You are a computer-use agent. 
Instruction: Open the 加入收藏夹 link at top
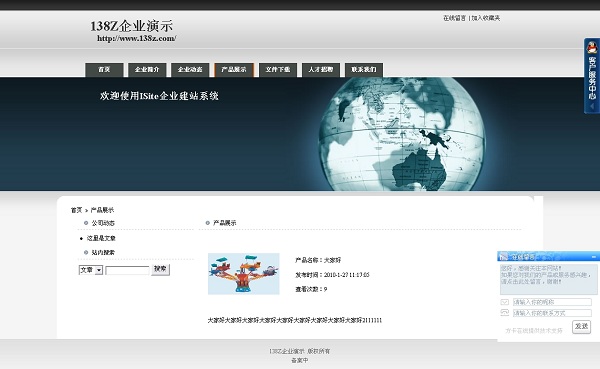point(486,18)
